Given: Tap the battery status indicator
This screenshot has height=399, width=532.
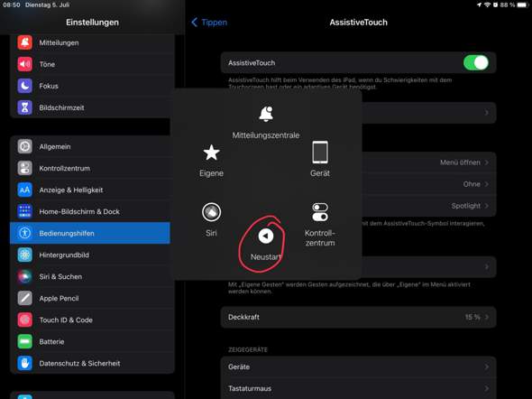Looking at the screenshot, I should point(522,5).
